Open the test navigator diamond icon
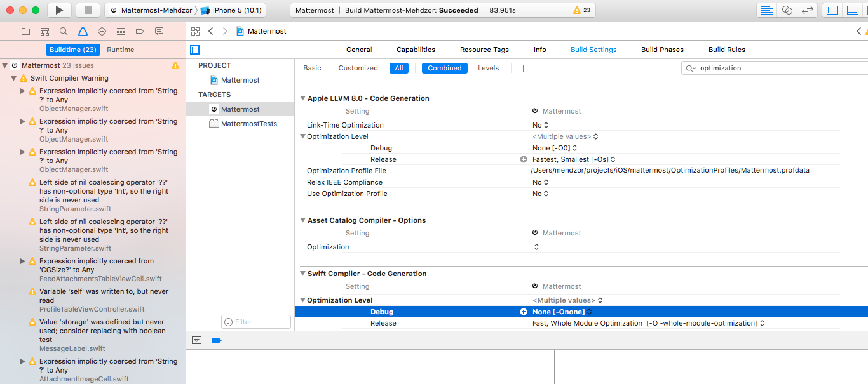The width and height of the screenshot is (868, 384). pos(102,31)
